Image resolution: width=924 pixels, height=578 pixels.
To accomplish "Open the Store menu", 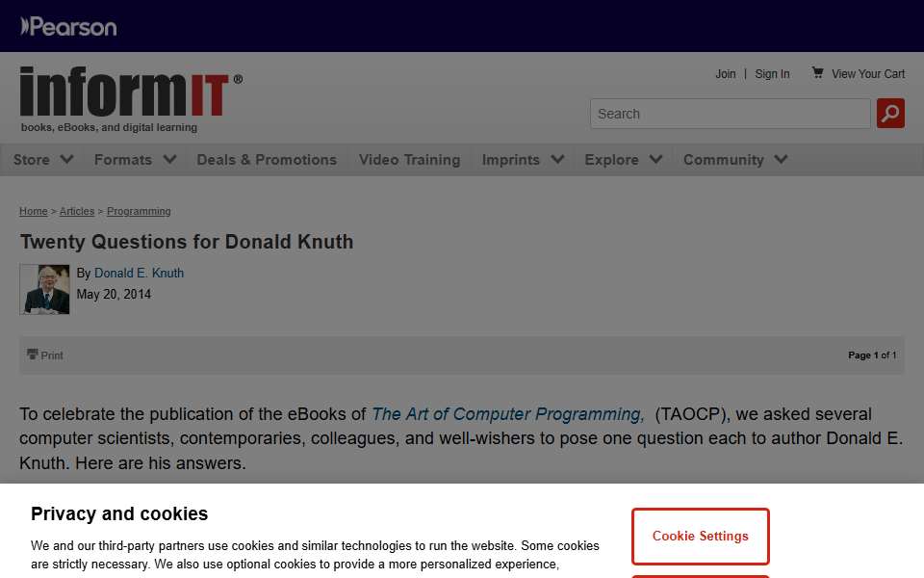I will tap(31, 160).
